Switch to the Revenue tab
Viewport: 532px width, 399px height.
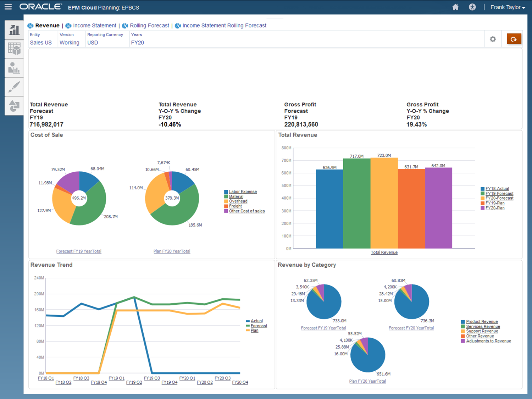tap(47, 26)
